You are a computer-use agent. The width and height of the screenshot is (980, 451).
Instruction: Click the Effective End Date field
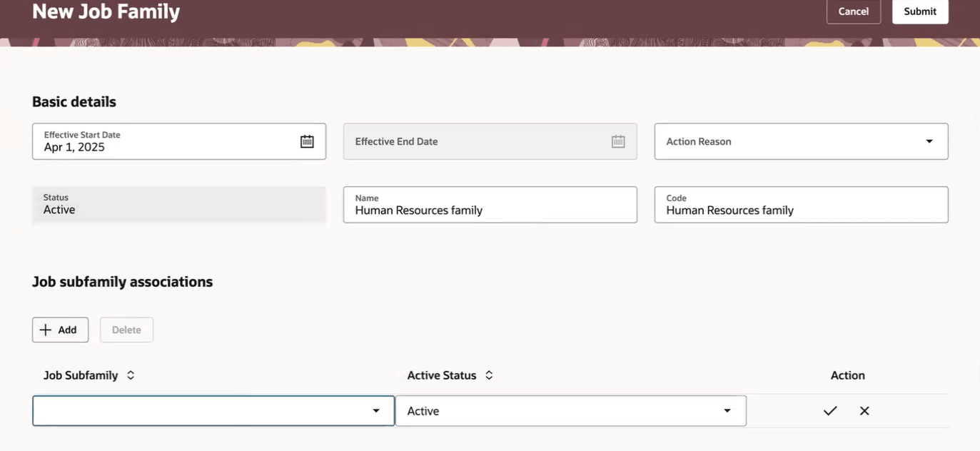(490, 141)
